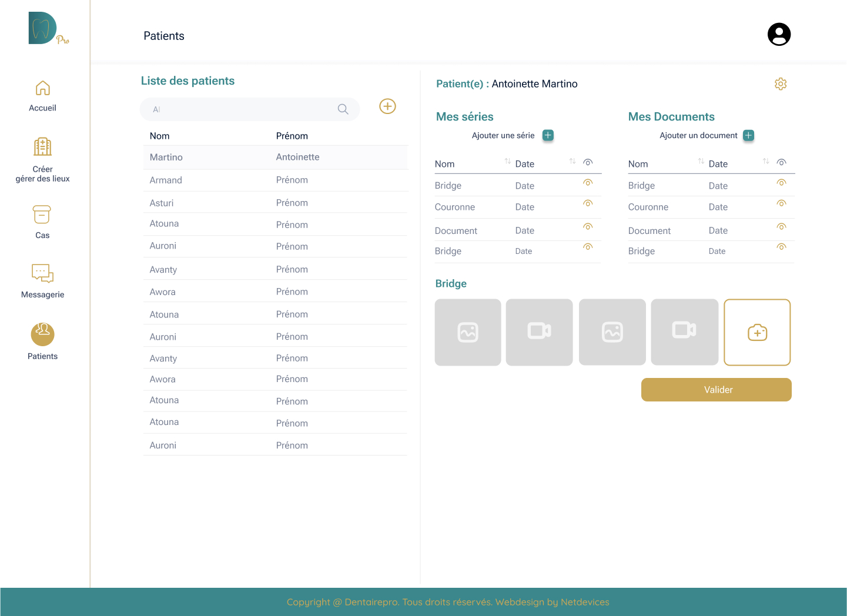847x616 pixels.
Task: Select patient Armand in the list
Action: click(x=166, y=180)
